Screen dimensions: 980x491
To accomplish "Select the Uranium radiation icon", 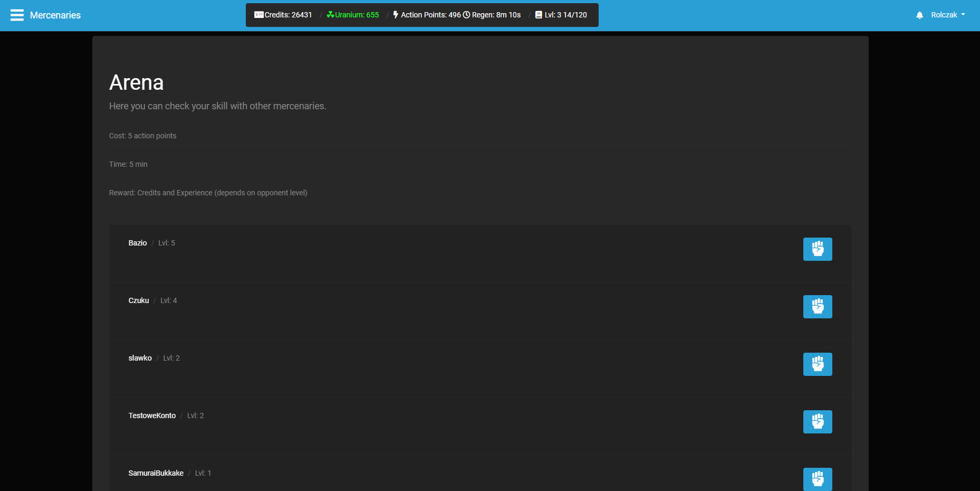I will [x=330, y=15].
